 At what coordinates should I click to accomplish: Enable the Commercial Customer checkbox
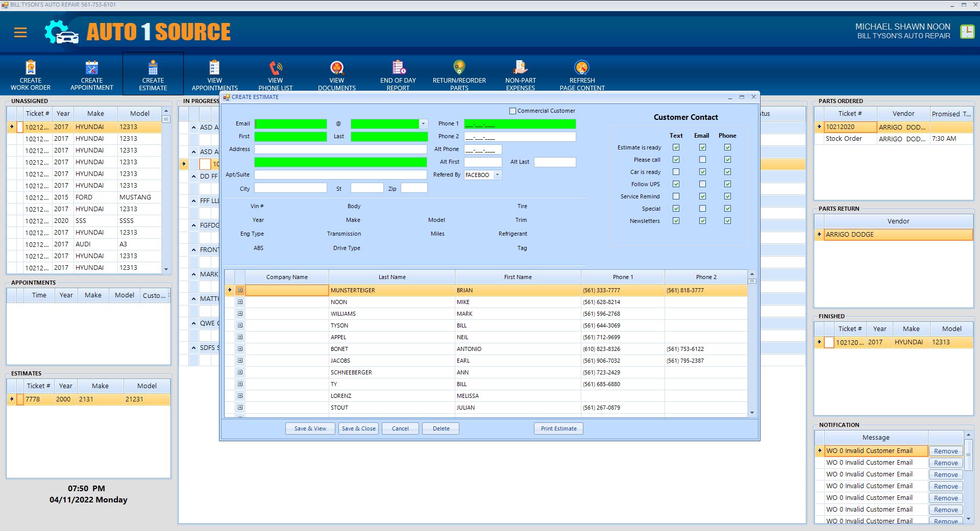(x=512, y=111)
